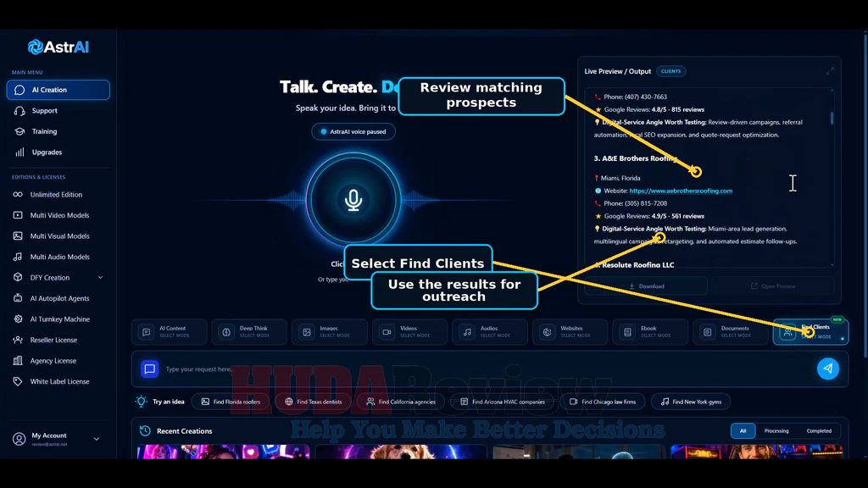This screenshot has width=868, height=488.
Task: Select the Videos mode
Action: tap(409, 332)
